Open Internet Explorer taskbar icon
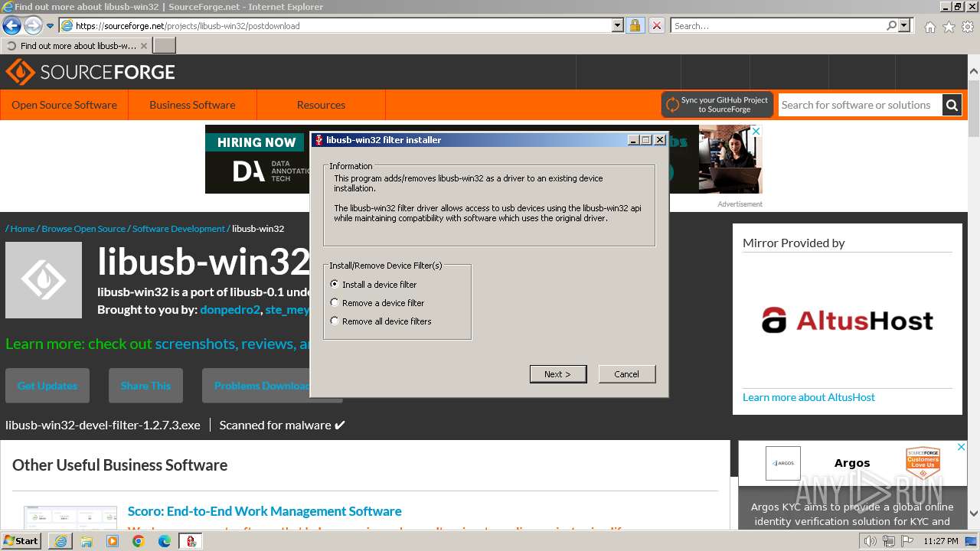This screenshot has width=980, height=551. (60, 541)
